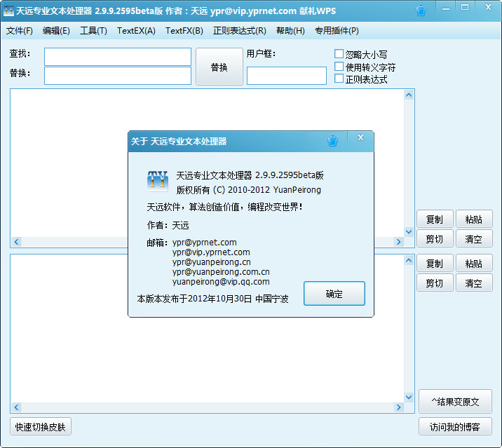Click upper text area scroll-down arrow
502x448 pixels.
(409, 231)
